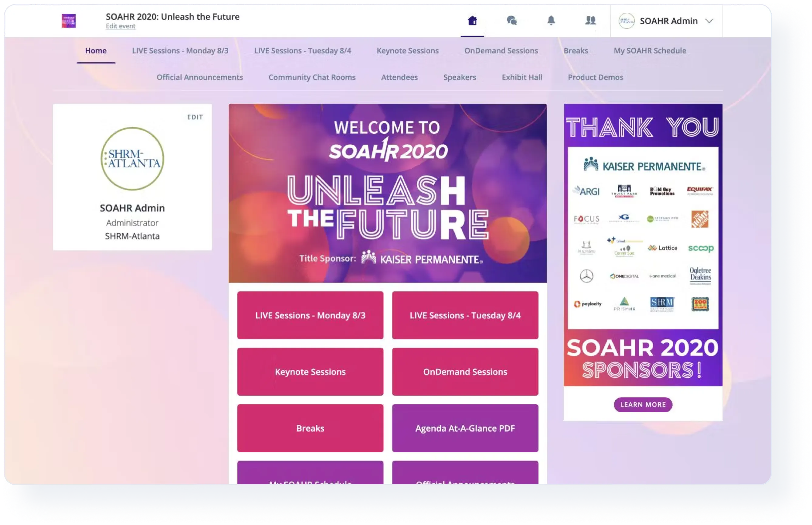Image resolution: width=812 pixels, height=525 pixels.
Task: Click the Welcome to SOAHR 2020 banner
Action: click(x=388, y=193)
